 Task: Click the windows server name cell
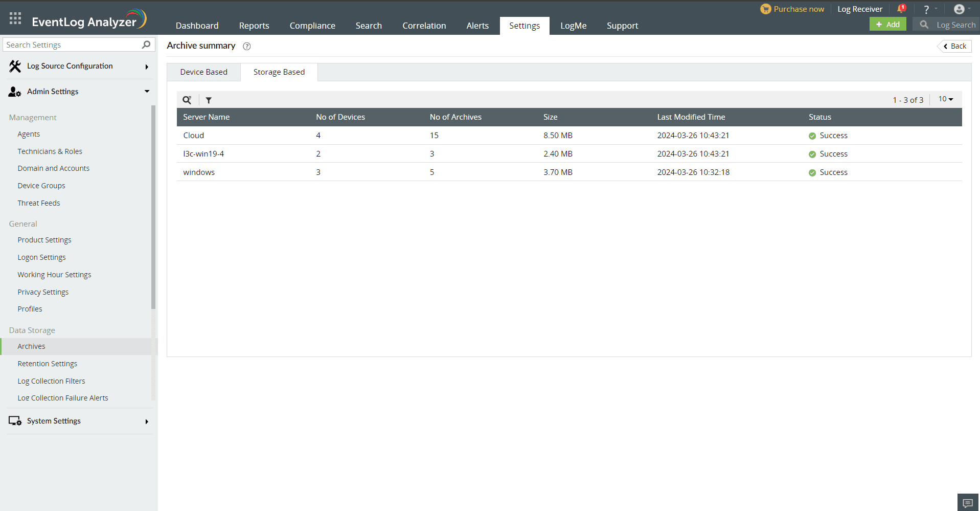pyautogui.click(x=199, y=172)
